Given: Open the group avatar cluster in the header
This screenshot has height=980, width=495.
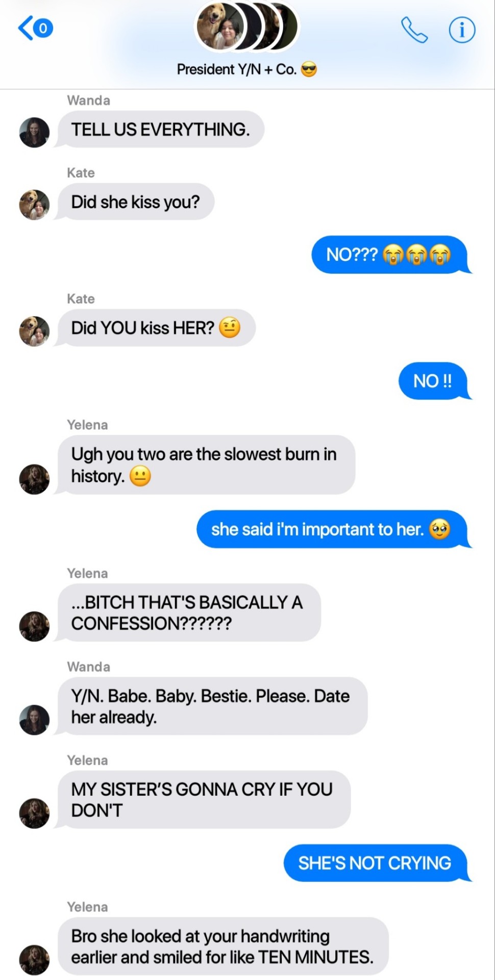Looking at the screenshot, I should [247, 27].
